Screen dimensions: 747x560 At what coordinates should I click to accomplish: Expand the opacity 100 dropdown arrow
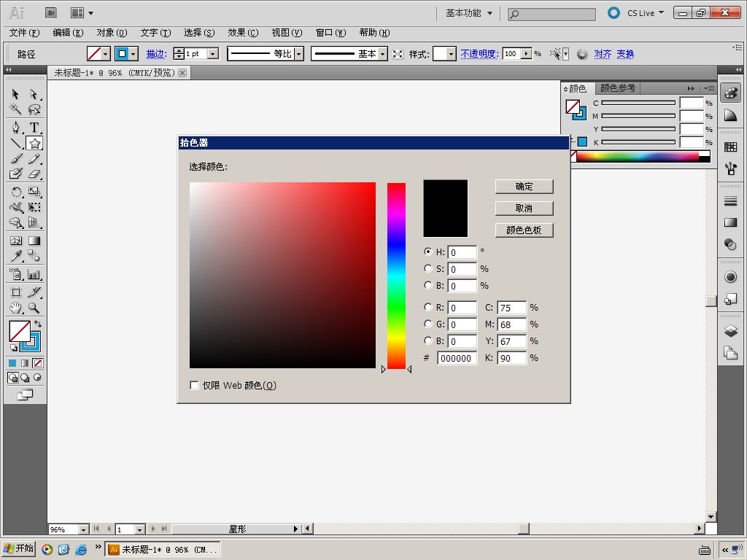click(x=526, y=54)
